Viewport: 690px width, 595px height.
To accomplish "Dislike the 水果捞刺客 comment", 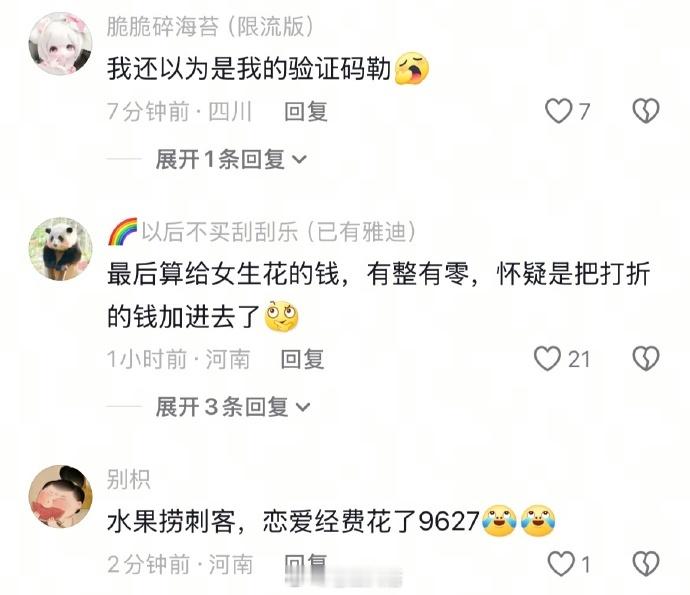I will (646, 564).
